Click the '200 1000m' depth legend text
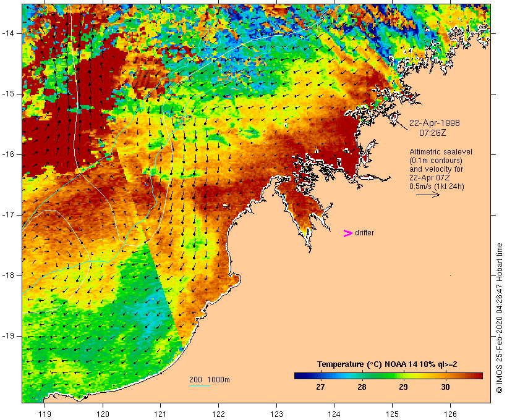Viewport: 507px width, 420px height. (209, 380)
